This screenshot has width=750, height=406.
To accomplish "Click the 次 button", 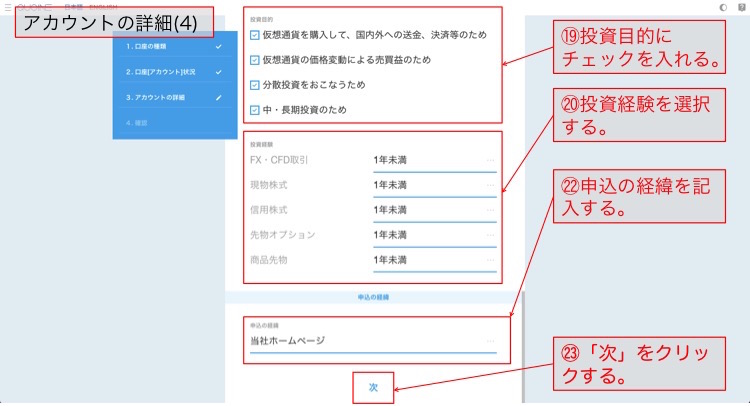I will pos(373,387).
